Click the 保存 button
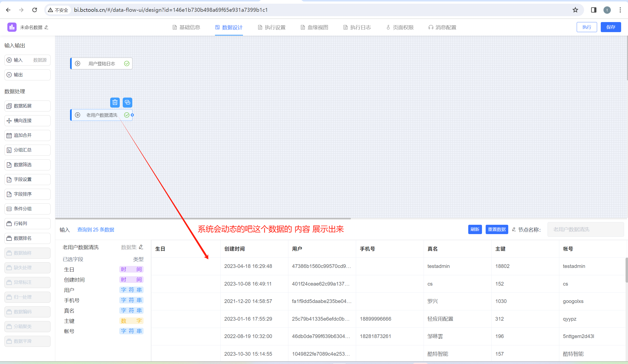This screenshot has width=628, height=364. pyautogui.click(x=611, y=27)
